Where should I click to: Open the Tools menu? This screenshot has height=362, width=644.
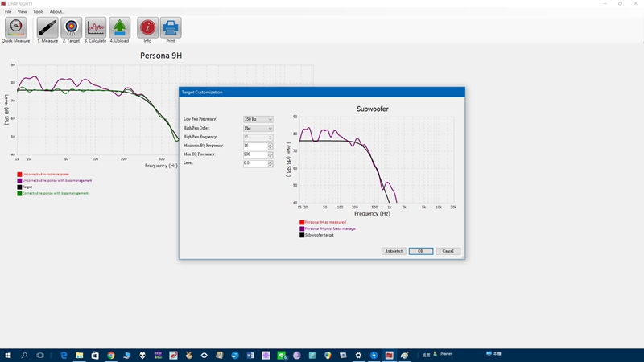click(38, 11)
